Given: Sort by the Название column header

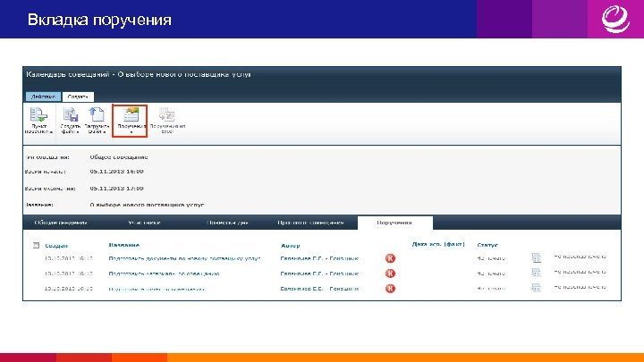Looking at the screenshot, I should pos(124,245).
